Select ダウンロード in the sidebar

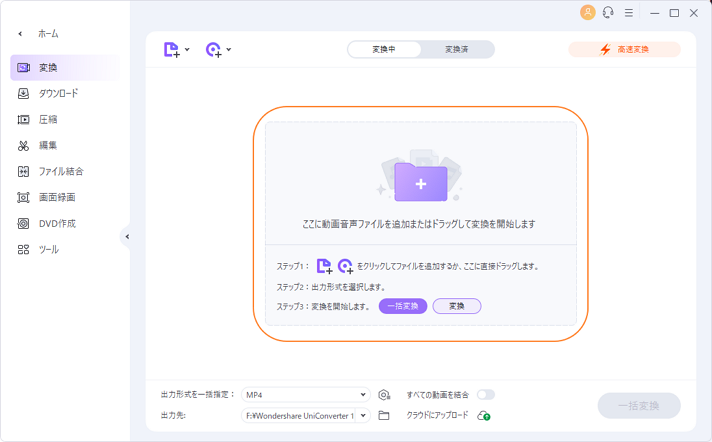coord(58,93)
